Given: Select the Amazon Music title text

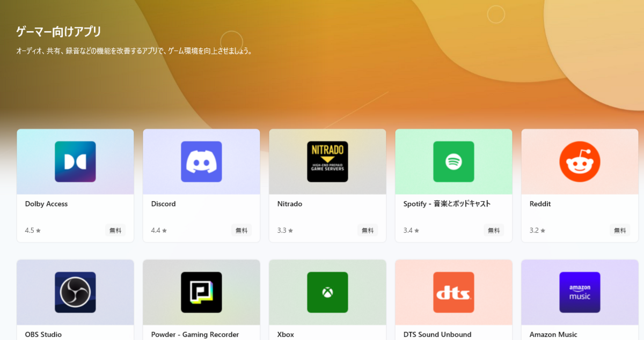Looking at the screenshot, I should point(553,335).
